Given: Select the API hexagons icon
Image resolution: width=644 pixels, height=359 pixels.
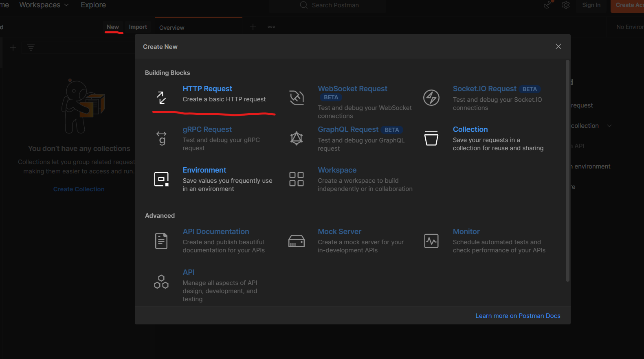Looking at the screenshot, I should pos(161,282).
